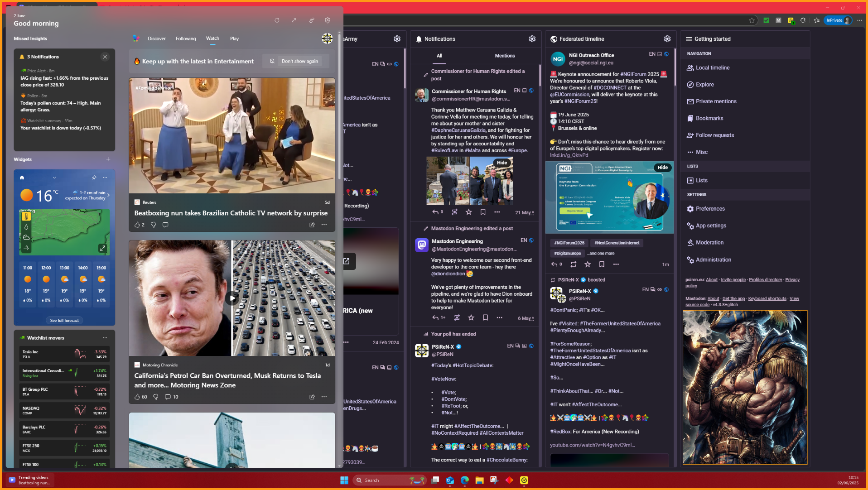Open widgets board settings gear
The height and width of the screenshot is (490, 868).
pos(328,20)
